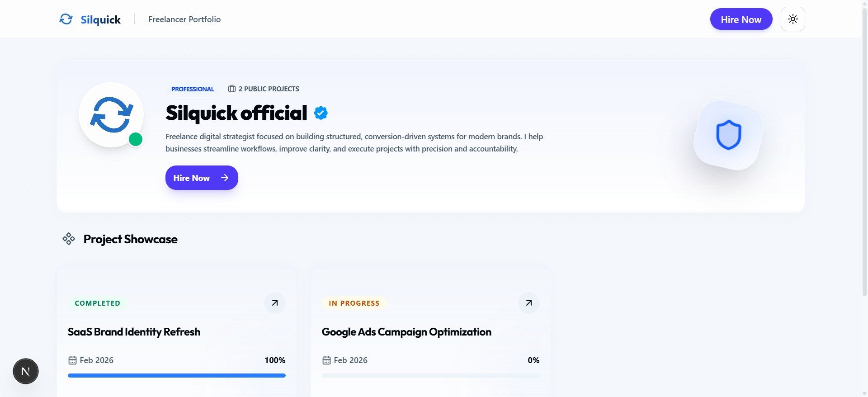Click the calendar icon on the Google Ads card

pos(327,360)
